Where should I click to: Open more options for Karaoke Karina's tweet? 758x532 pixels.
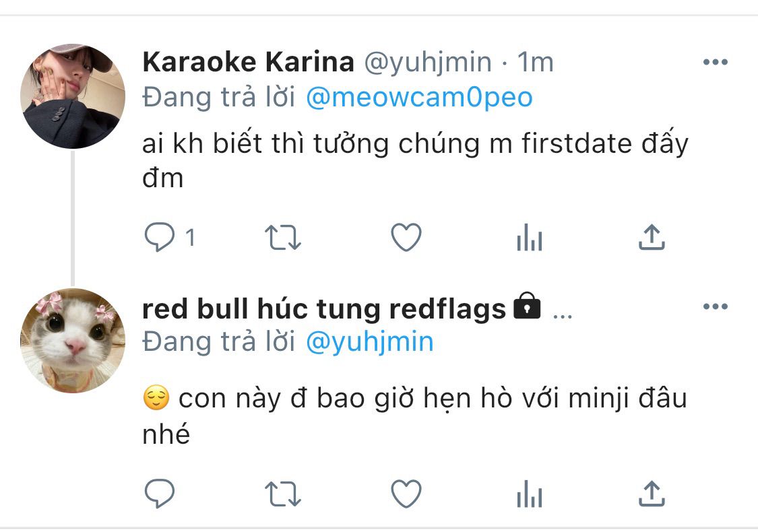click(x=716, y=62)
